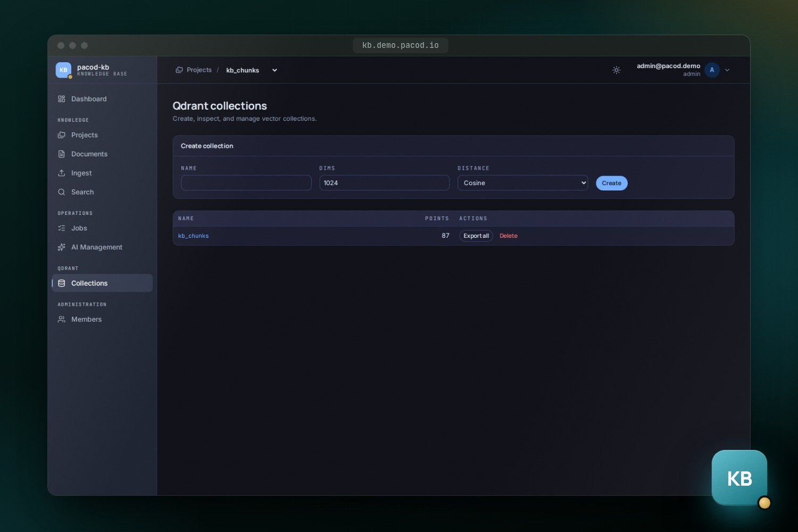Click the points value 87
Image resolution: width=798 pixels, height=532 pixels.
(445, 236)
